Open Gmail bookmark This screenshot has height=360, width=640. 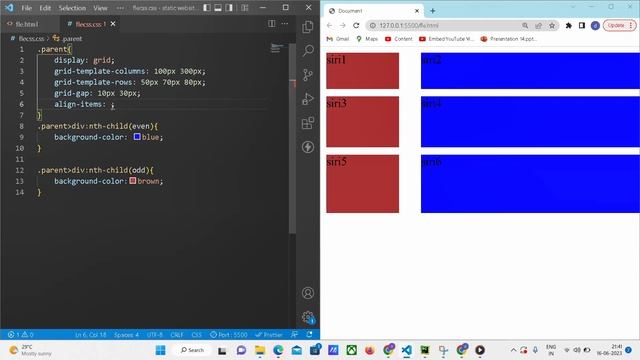tap(338, 39)
